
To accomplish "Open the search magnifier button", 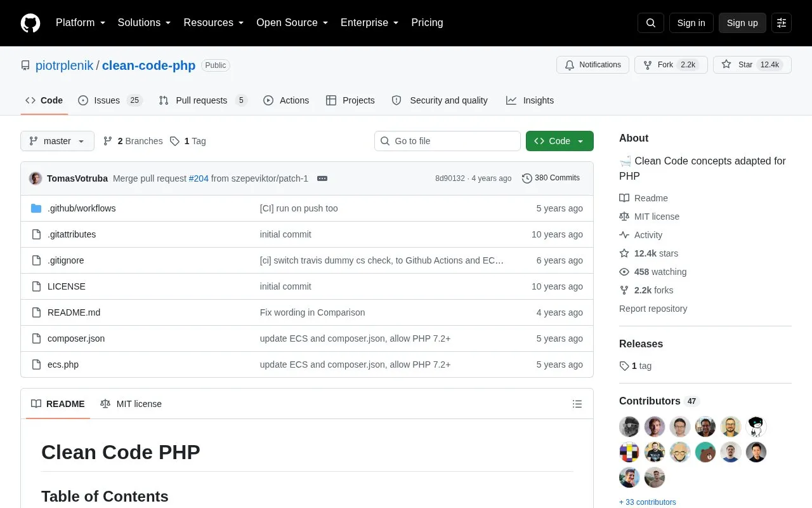I will [651, 23].
